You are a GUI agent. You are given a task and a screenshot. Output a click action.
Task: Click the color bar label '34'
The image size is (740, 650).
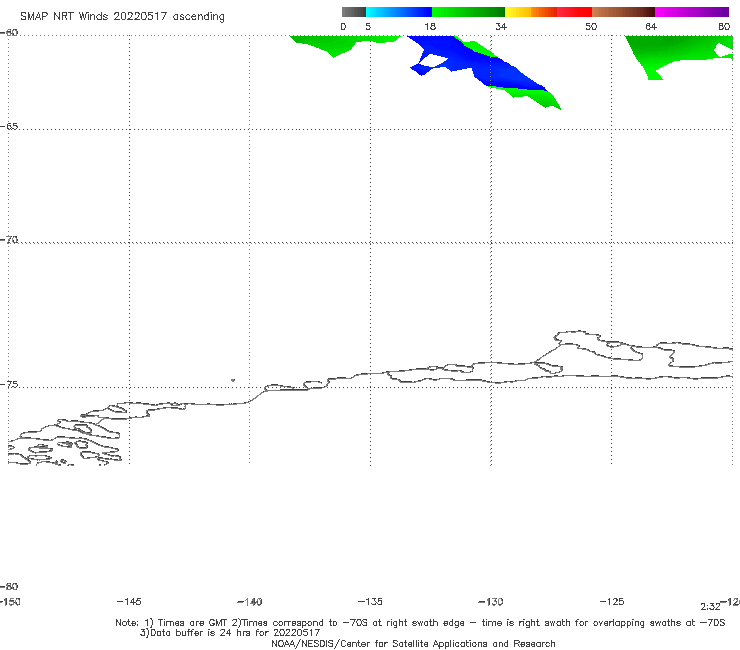click(x=501, y=26)
